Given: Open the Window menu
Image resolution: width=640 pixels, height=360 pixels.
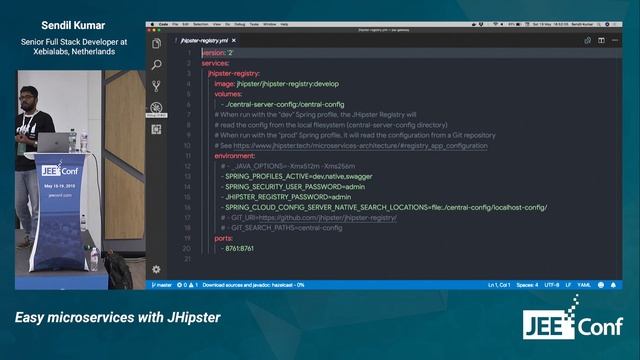Looking at the screenshot, I should click(x=269, y=24).
